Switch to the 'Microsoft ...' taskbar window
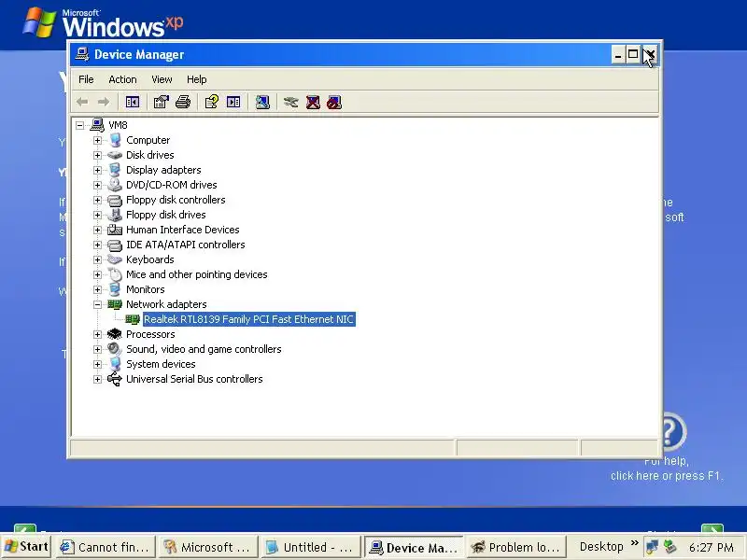This screenshot has height=560, width=747. click(x=208, y=547)
